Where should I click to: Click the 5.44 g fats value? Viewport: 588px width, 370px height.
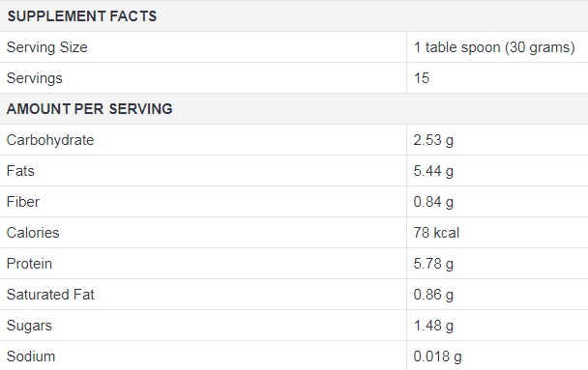433,172
